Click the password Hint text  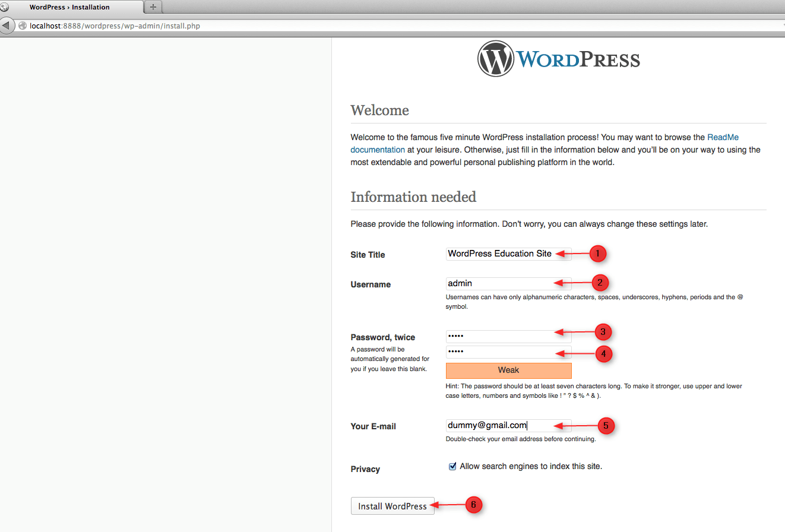click(594, 391)
